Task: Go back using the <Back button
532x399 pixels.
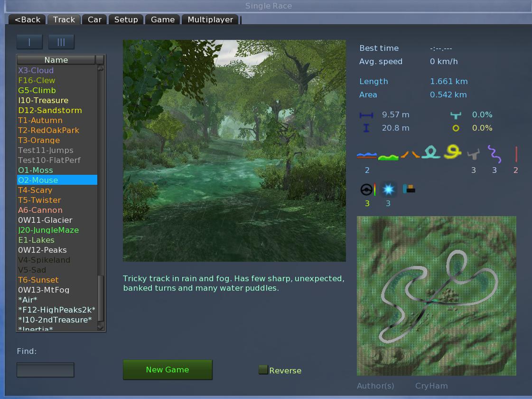Action: click(28, 19)
